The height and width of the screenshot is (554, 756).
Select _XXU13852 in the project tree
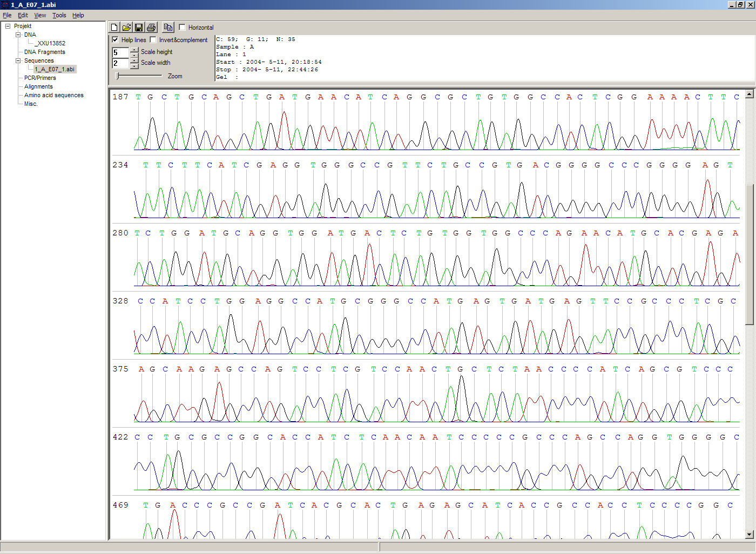point(50,43)
